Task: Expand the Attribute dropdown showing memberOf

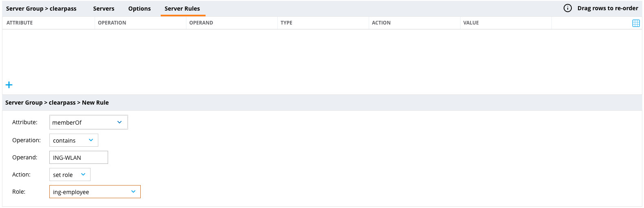Action: coord(89,122)
